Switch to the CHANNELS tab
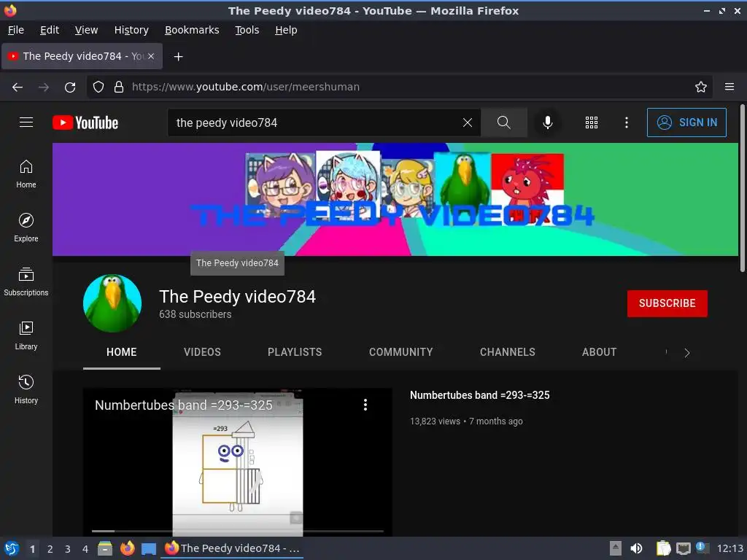The image size is (747, 560). click(x=508, y=352)
